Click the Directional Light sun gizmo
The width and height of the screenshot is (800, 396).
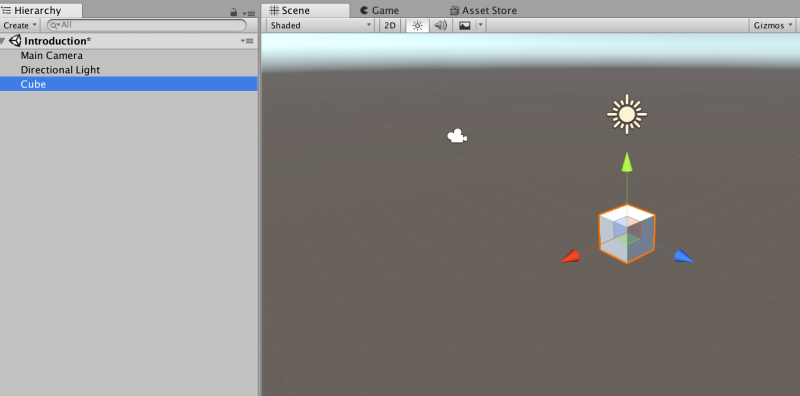pos(627,114)
